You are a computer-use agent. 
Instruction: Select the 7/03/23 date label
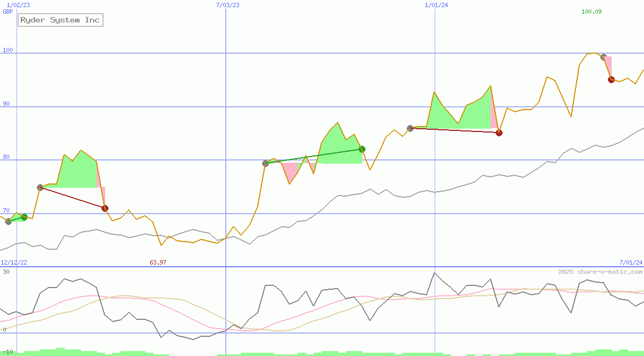click(x=227, y=5)
